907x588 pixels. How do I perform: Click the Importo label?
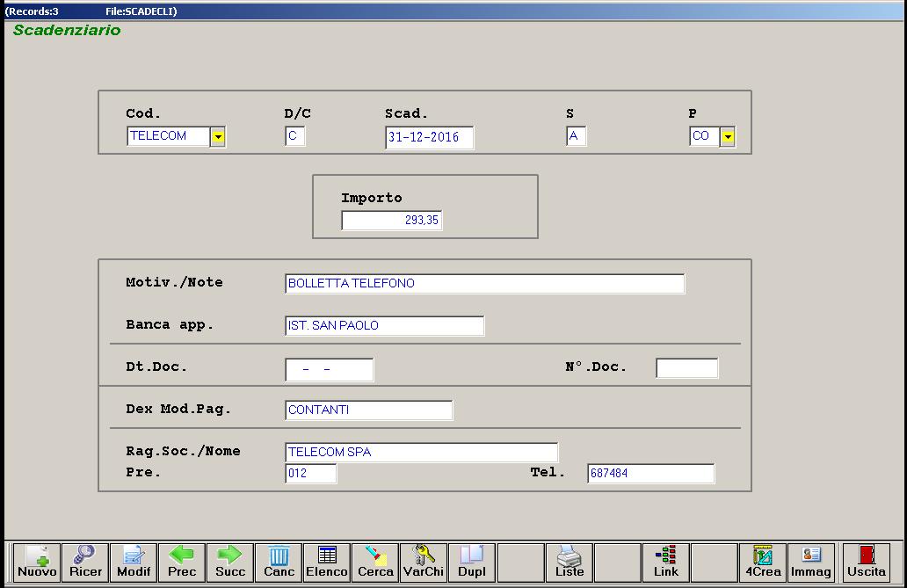coord(372,198)
